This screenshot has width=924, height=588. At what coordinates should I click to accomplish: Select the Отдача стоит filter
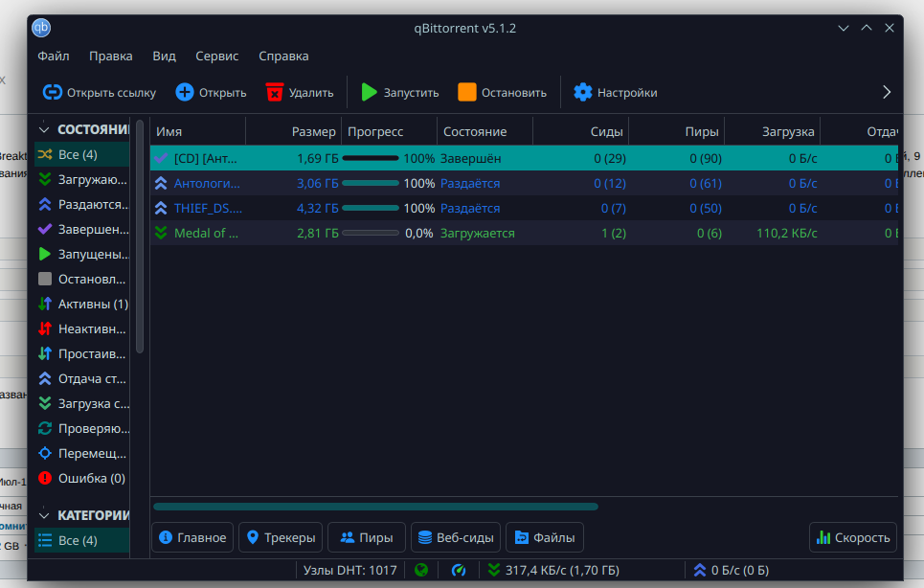tap(82, 378)
